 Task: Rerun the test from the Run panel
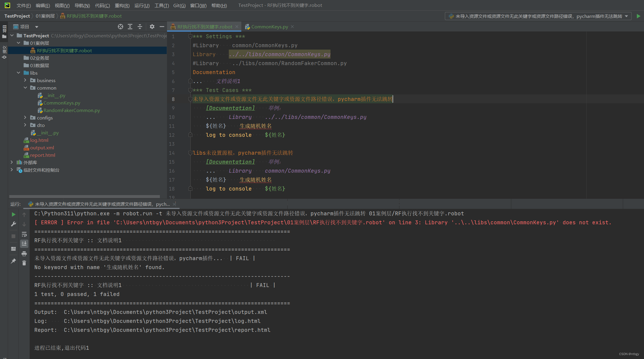(x=13, y=214)
